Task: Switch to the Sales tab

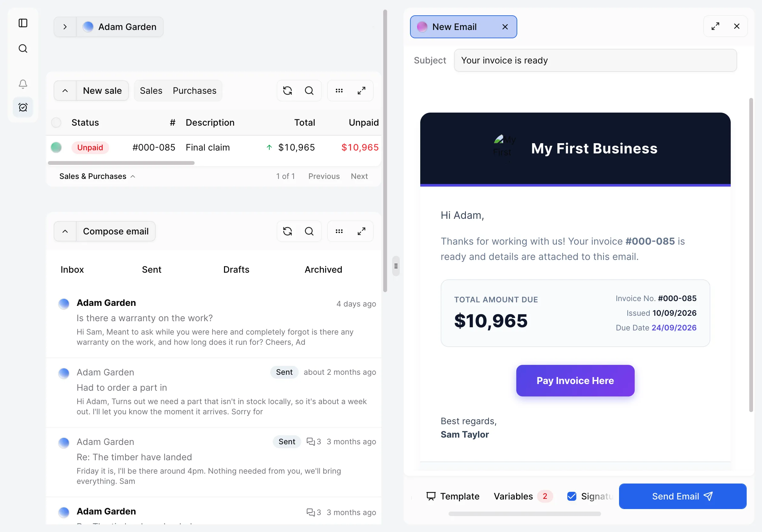Action: coord(151,91)
